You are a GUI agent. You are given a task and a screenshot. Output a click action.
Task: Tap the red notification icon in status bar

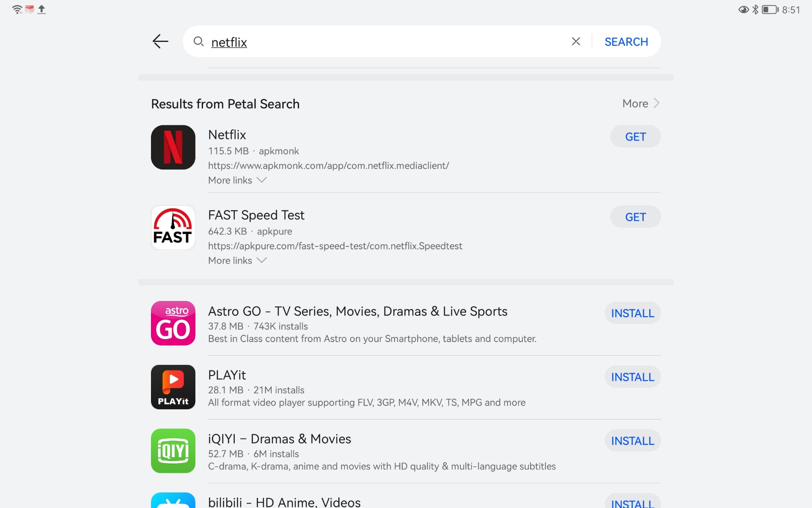29,9
